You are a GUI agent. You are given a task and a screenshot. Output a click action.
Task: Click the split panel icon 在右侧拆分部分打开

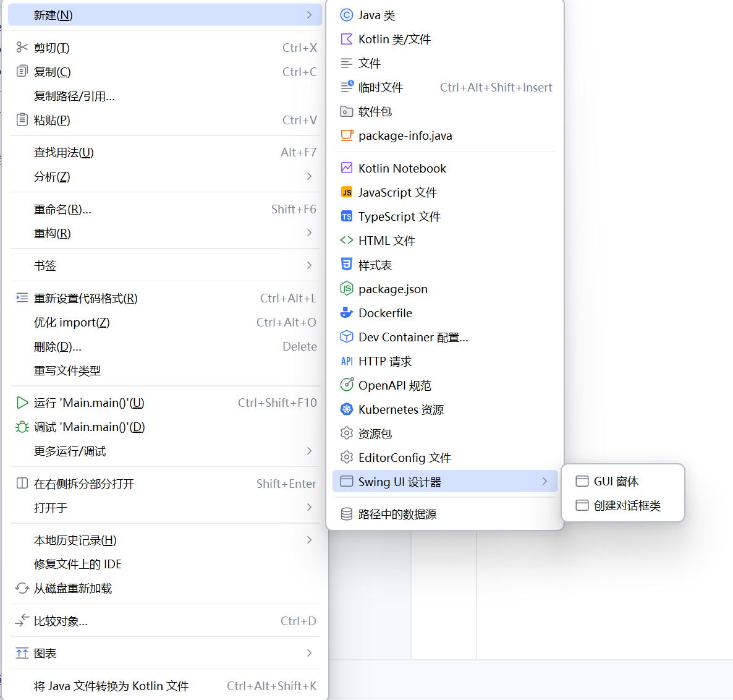point(22,483)
